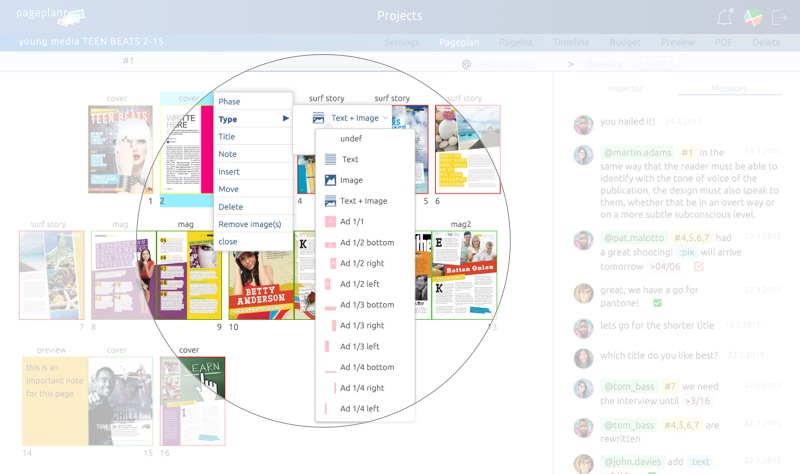800x474 pixels.
Task: Open the PDF tab
Action: pyautogui.click(x=723, y=42)
